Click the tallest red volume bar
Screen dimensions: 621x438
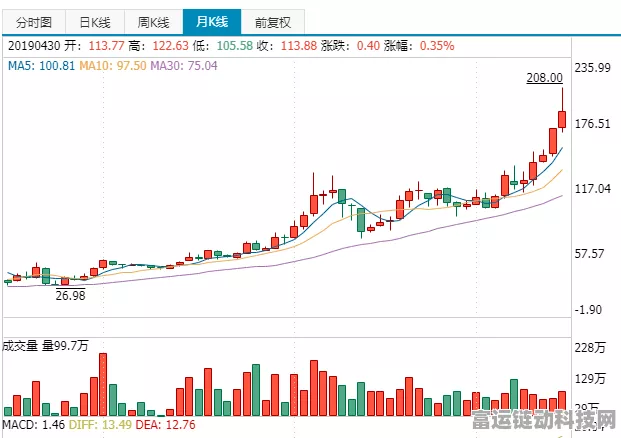[103, 385]
